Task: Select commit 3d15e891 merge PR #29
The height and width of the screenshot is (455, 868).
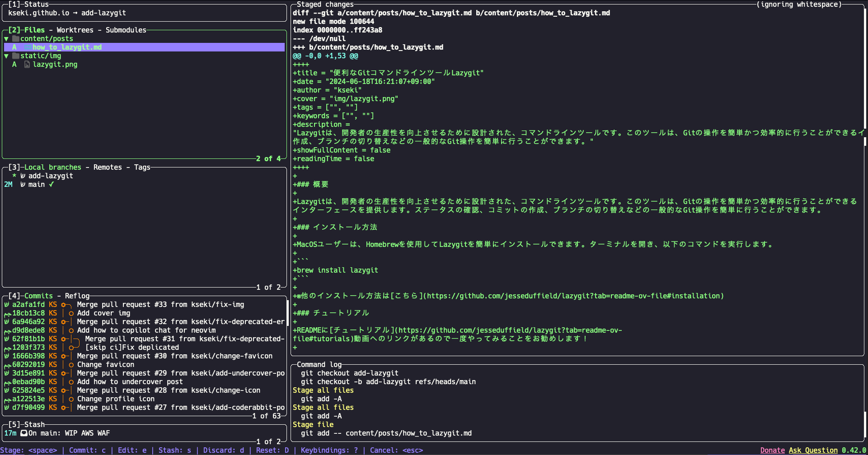Action: point(144,373)
